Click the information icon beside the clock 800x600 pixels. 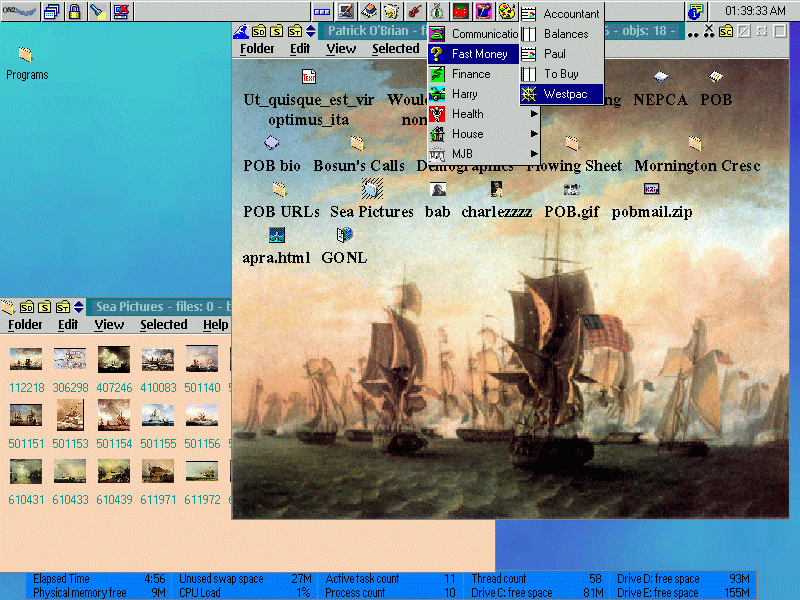695,11
